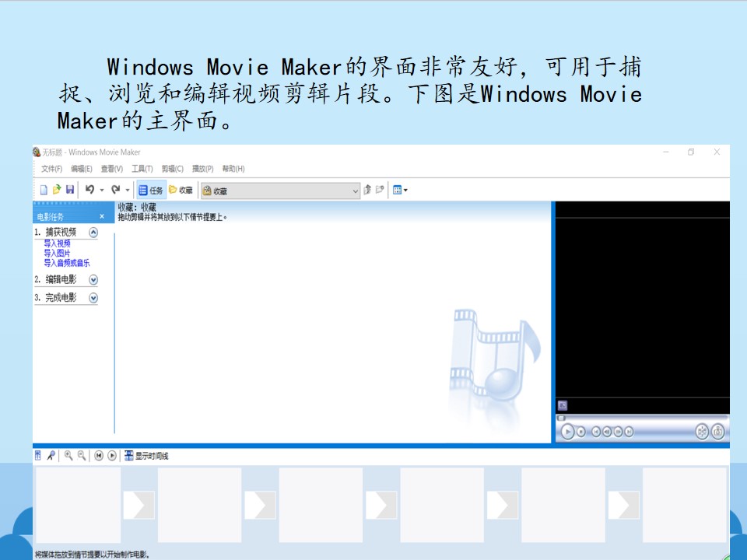Open the 文件(F) menu
The height and width of the screenshot is (560, 747).
[x=51, y=169]
